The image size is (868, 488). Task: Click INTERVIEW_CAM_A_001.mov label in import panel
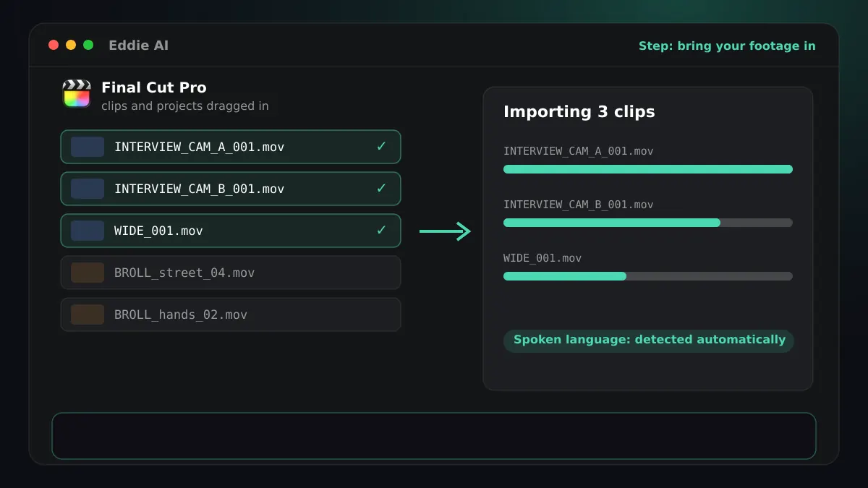579,151
